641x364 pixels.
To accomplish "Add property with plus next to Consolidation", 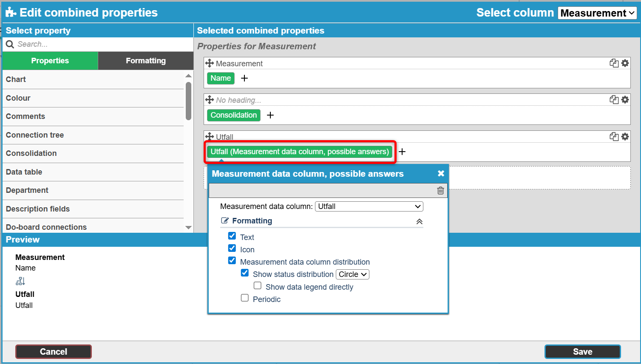I will pos(270,115).
